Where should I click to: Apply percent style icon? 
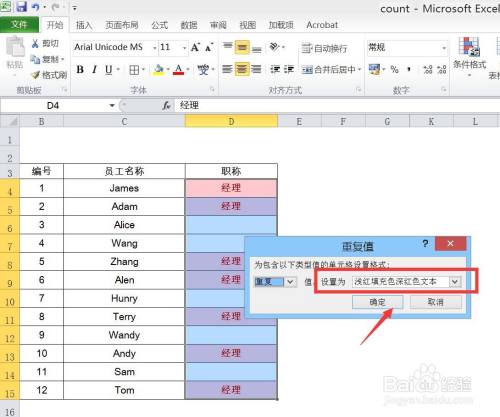click(395, 69)
